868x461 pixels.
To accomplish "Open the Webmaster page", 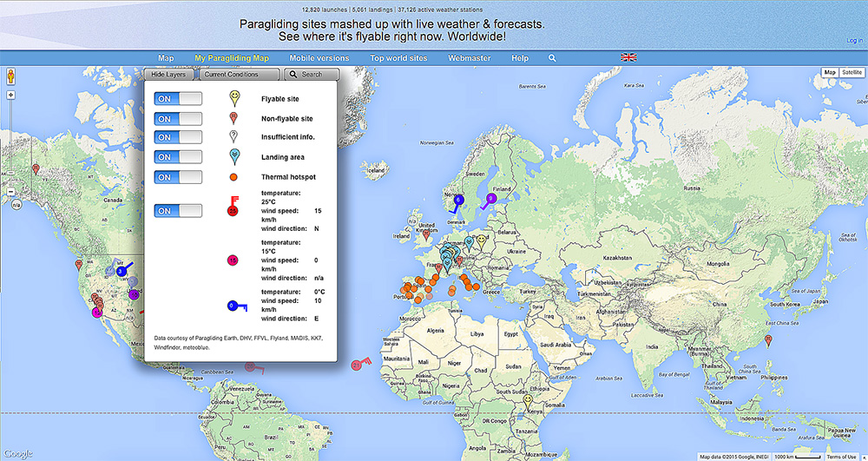I will point(470,57).
